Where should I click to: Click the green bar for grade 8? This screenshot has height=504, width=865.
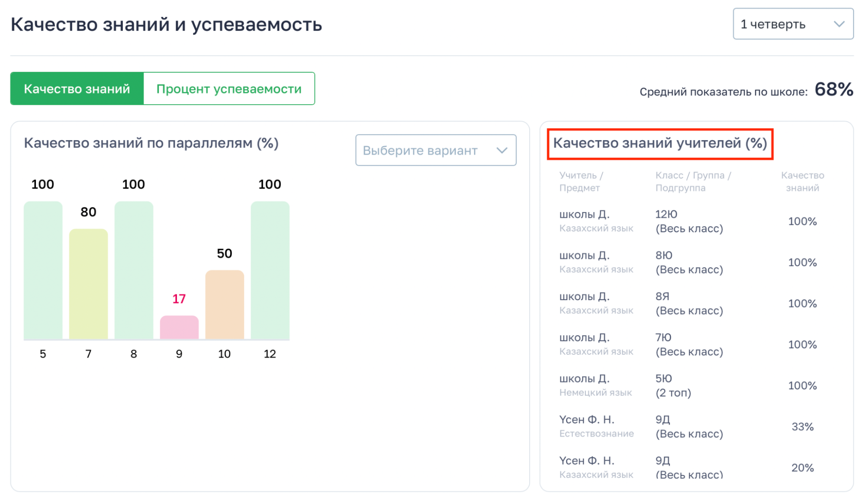134,270
